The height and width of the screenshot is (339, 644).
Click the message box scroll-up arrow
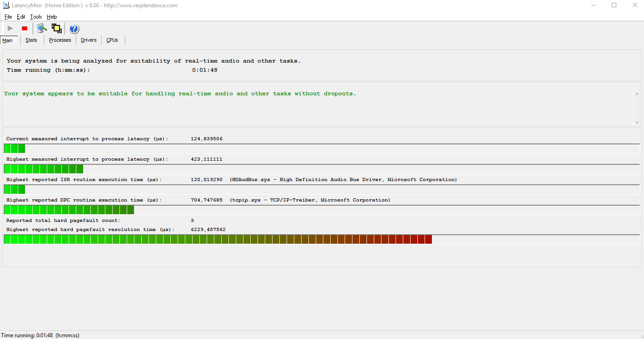tap(637, 93)
